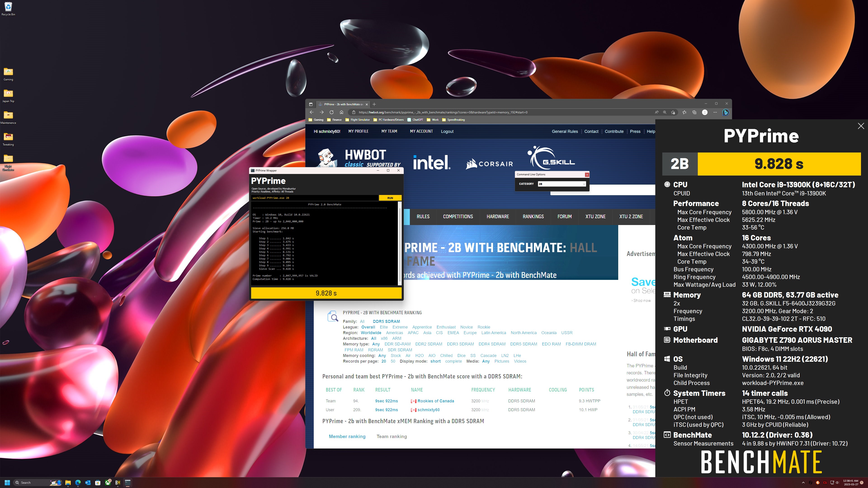
Task: Filter league by Elite
Action: pyautogui.click(x=383, y=327)
